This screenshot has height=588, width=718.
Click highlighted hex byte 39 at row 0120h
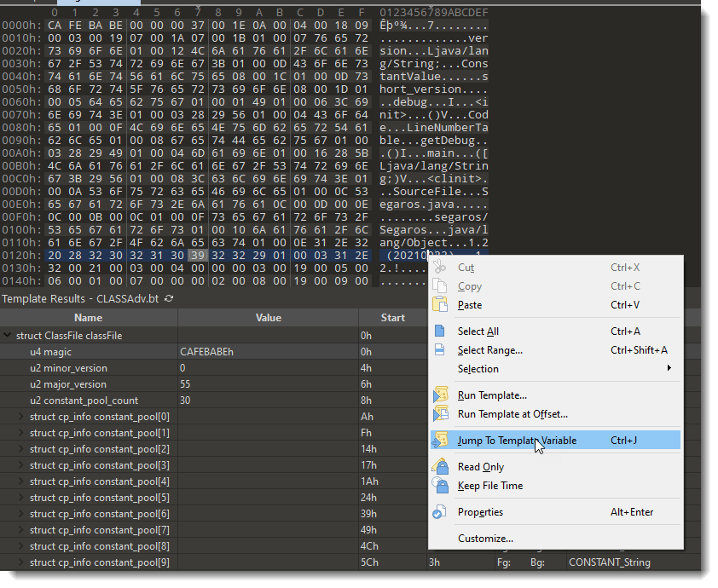tap(198, 256)
